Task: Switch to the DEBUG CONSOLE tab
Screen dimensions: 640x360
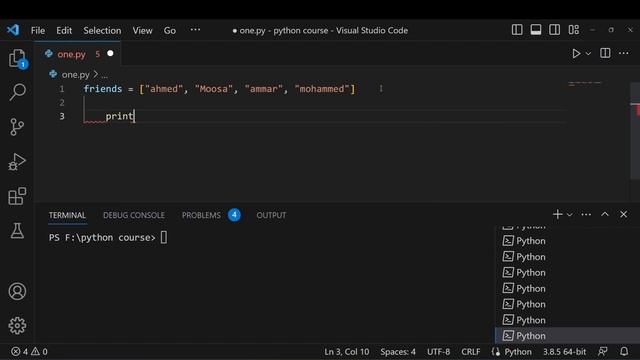Action: [134, 215]
